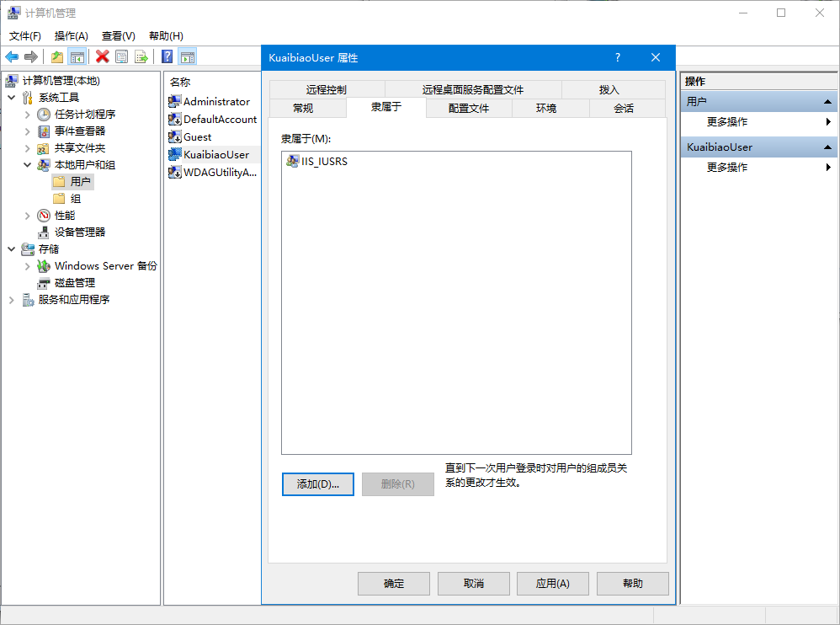Click the 性能 monitor icon

point(44,216)
